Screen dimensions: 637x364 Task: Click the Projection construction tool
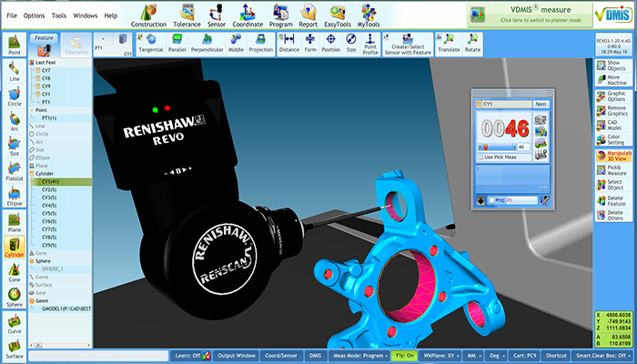tap(261, 44)
